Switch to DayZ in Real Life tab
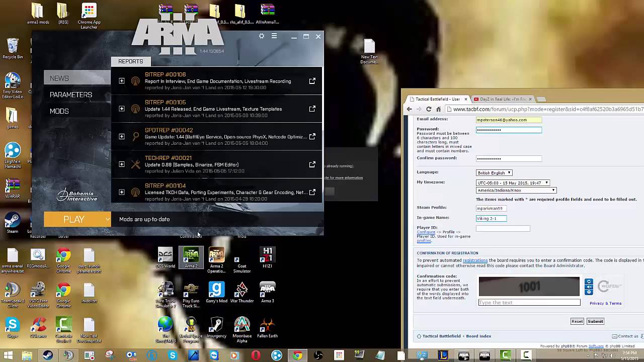Screen dimensions: 644x362 502,99
